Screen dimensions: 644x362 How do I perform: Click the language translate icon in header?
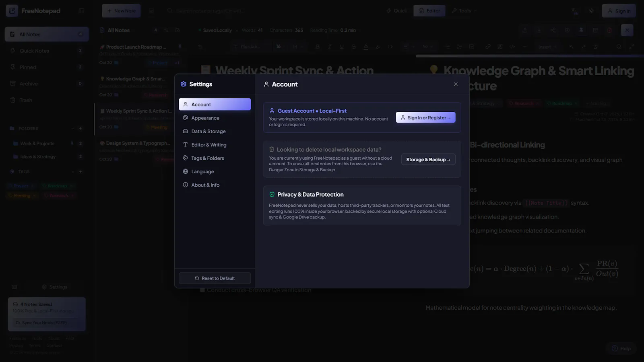click(575, 11)
